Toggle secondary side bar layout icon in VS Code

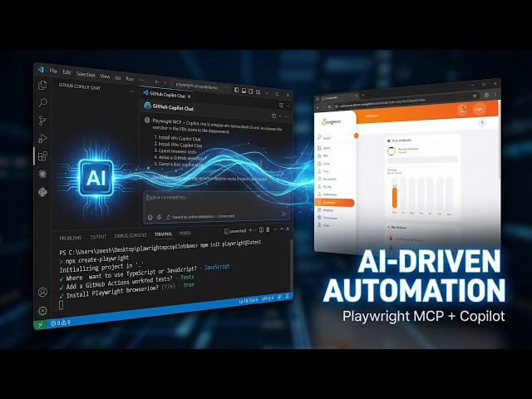pyautogui.click(x=251, y=91)
